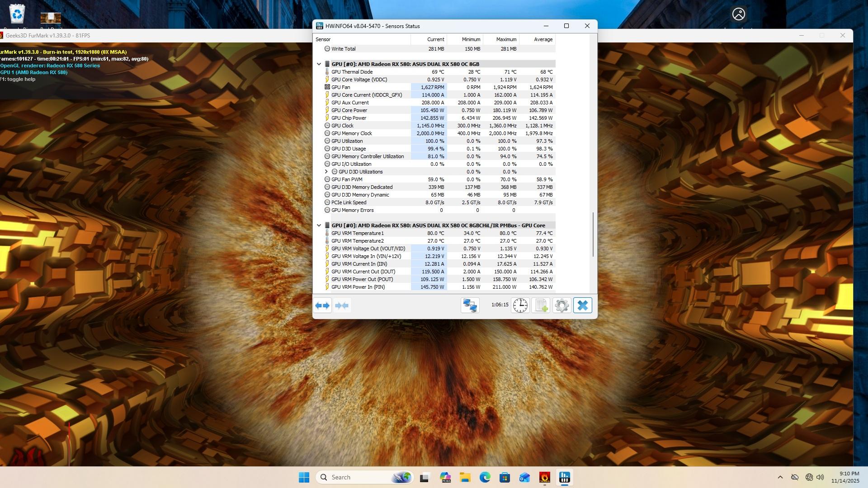Open Microsoft 365 Copilot taskbar icon

point(445,477)
